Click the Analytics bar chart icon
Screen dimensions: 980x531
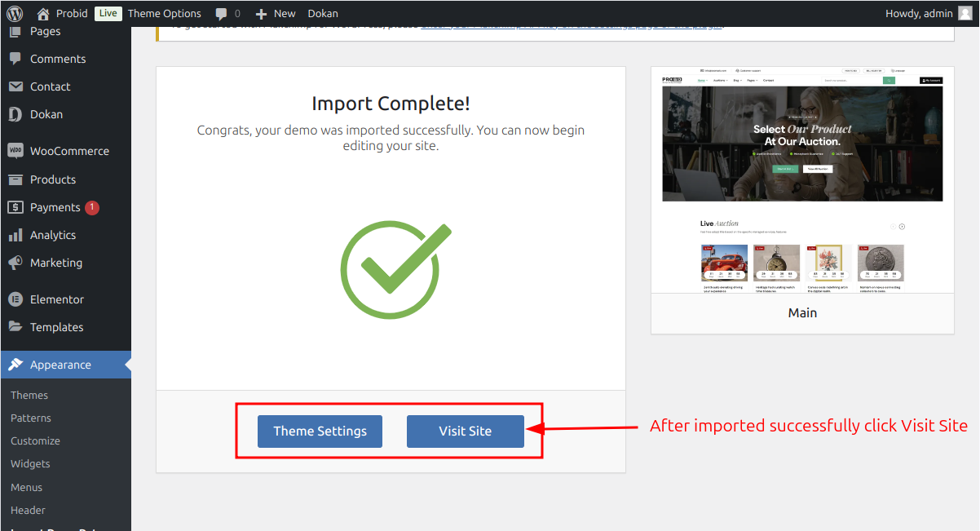point(15,235)
